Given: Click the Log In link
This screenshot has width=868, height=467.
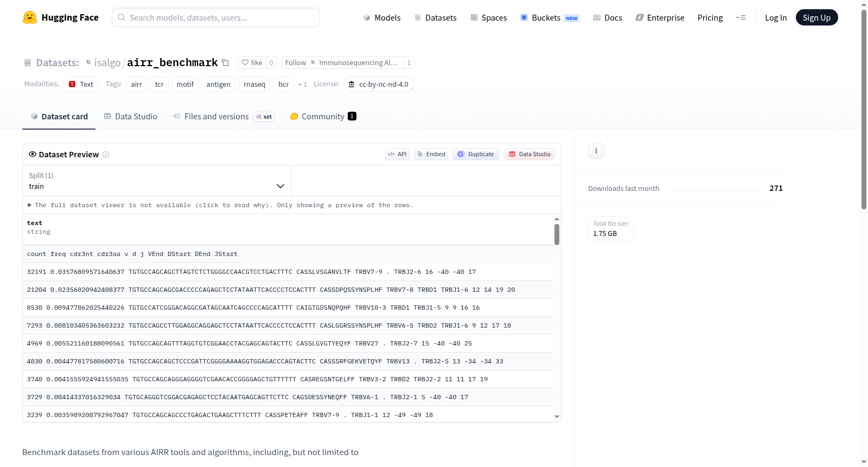Looking at the screenshot, I should [776, 17].
